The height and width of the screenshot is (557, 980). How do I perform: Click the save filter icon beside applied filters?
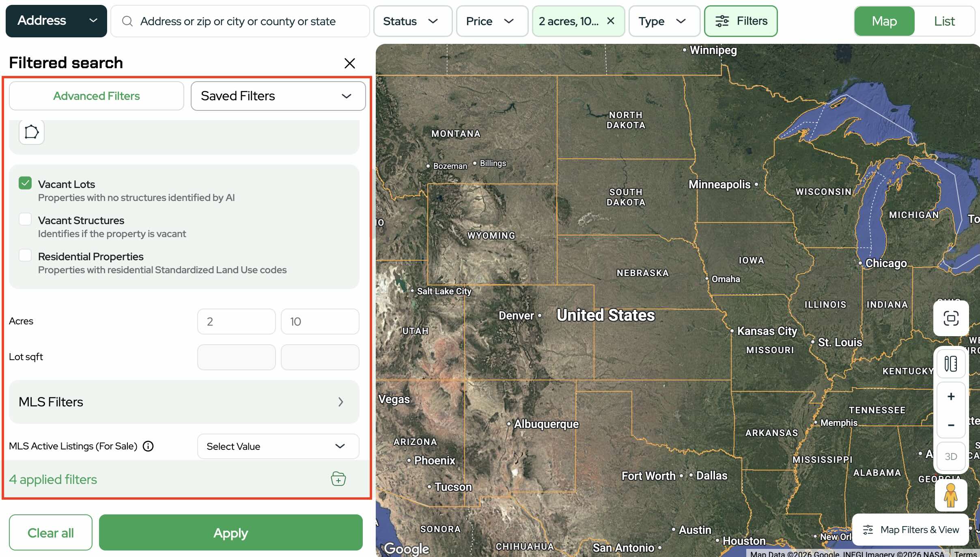(338, 479)
